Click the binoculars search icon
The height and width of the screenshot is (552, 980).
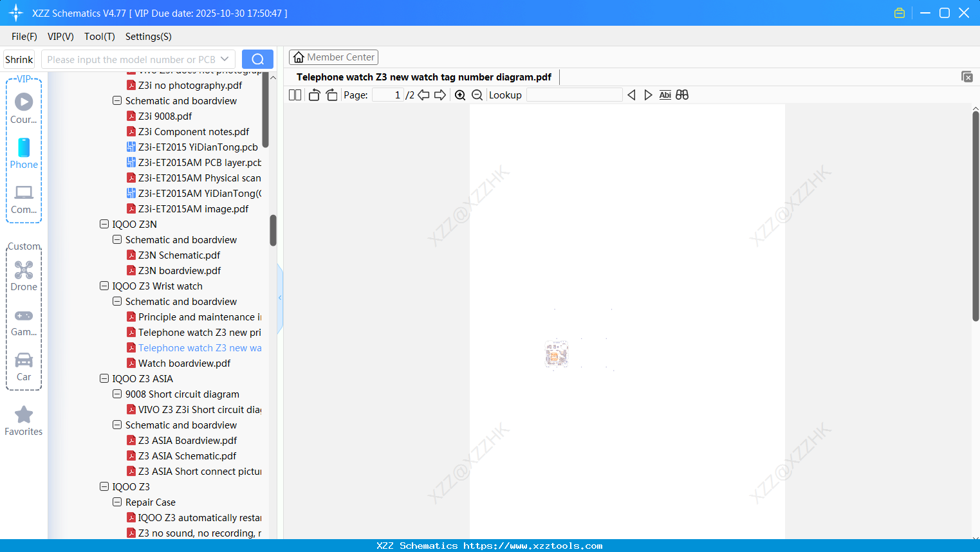coord(682,95)
